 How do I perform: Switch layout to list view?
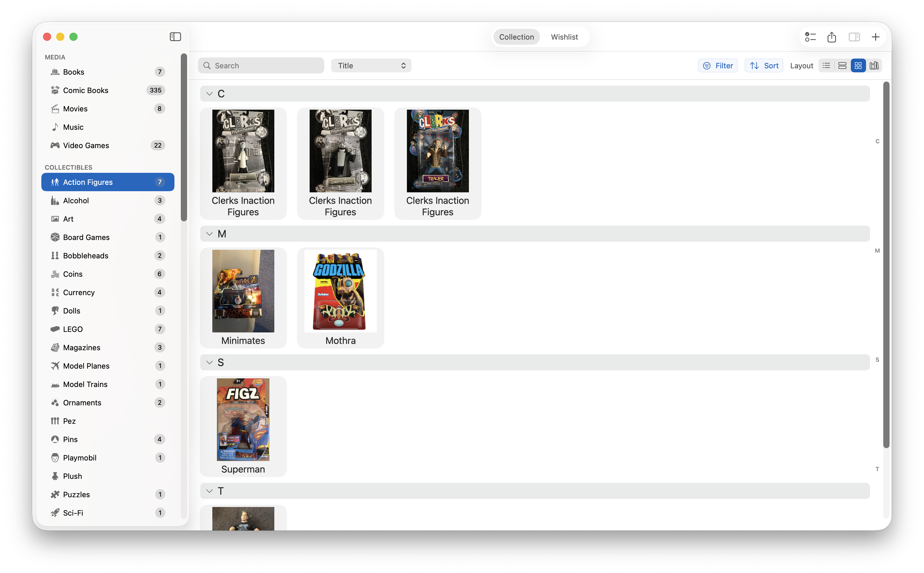coord(827,65)
